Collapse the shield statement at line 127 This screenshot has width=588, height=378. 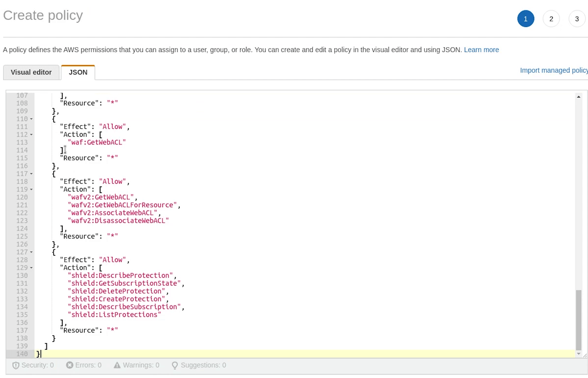(31, 252)
